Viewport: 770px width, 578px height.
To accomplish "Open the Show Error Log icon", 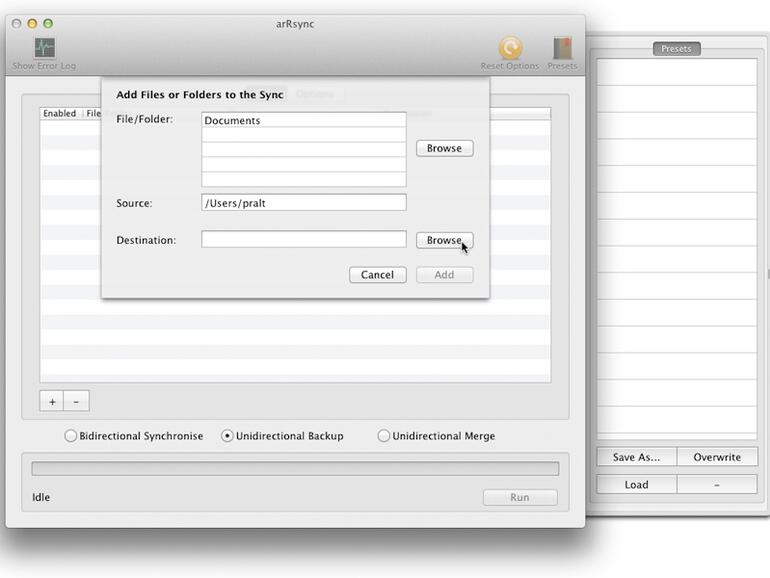I will 44,48.
